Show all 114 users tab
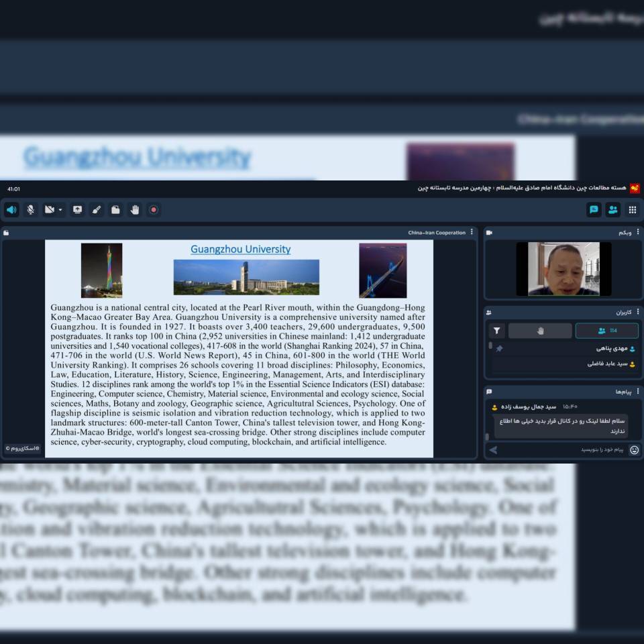Screen dimensions: 644x644 click(607, 331)
